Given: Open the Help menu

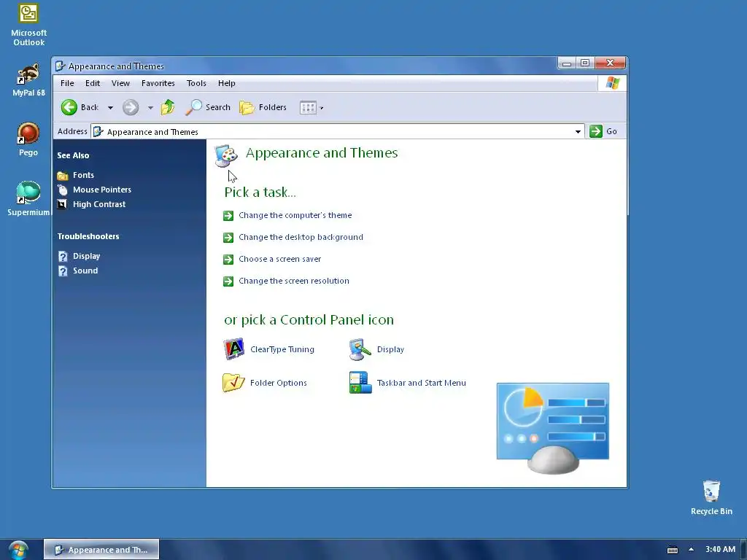Looking at the screenshot, I should click(x=227, y=83).
